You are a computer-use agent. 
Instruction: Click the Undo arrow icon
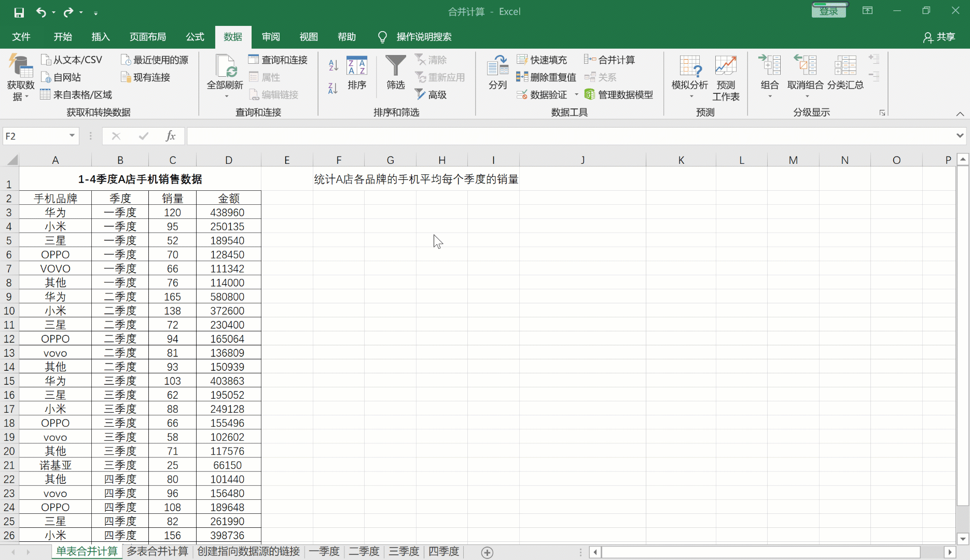41,12
